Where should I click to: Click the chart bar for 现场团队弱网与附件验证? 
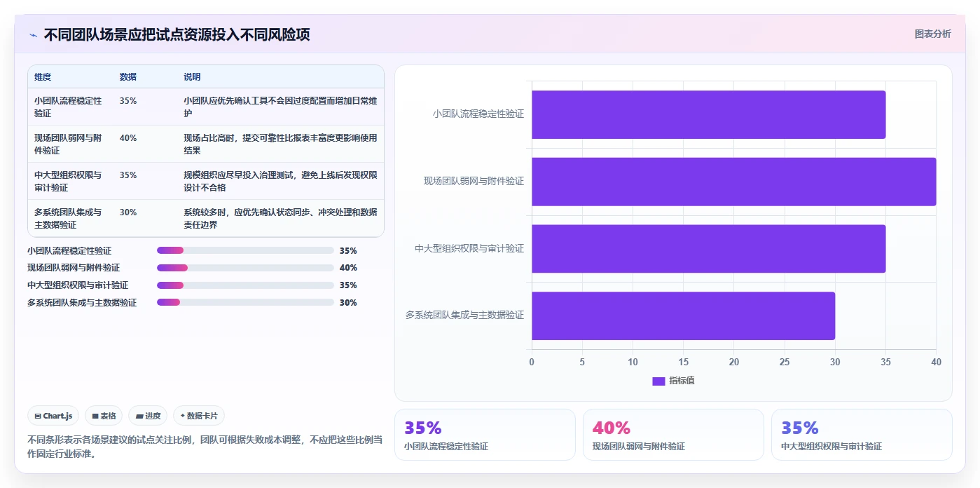point(733,182)
